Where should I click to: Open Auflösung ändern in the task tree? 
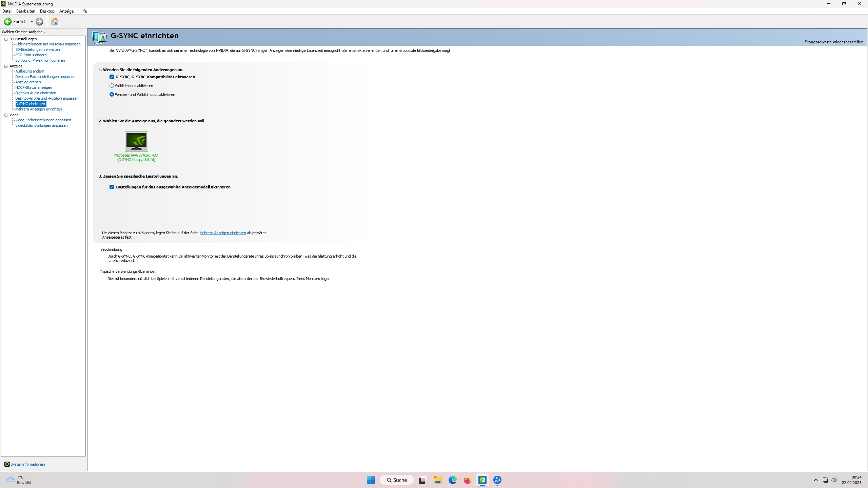pos(30,71)
